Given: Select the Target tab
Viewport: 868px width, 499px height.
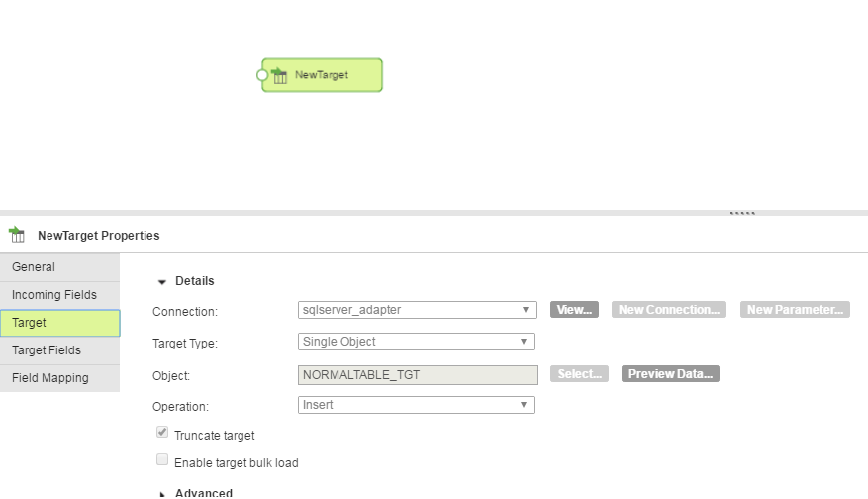Looking at the screenshot, I should pos(59,323).
